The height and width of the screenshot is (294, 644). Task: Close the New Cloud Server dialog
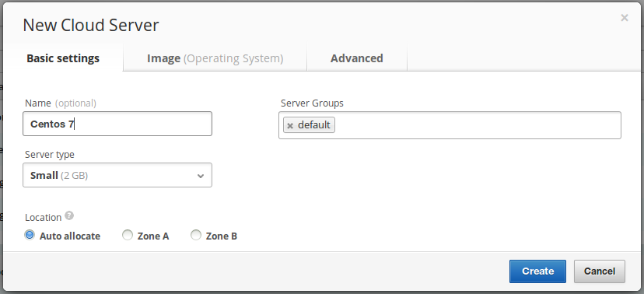tap(625, 18)
